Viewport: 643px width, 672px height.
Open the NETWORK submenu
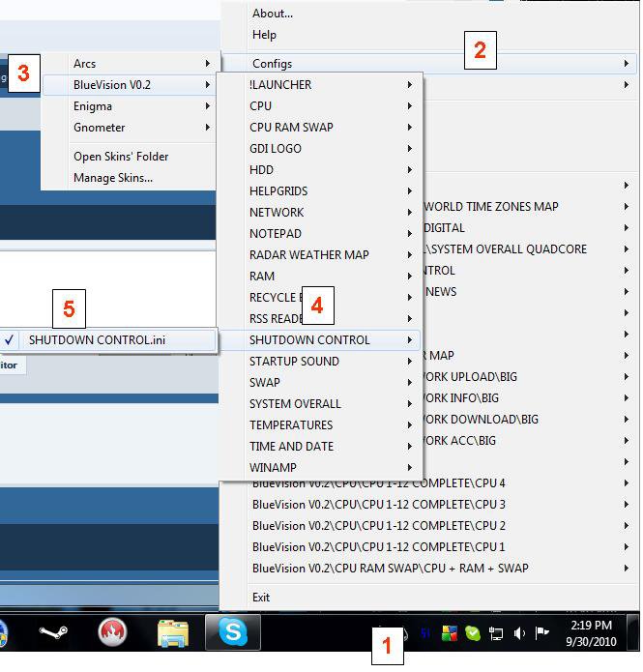[320, 212]
